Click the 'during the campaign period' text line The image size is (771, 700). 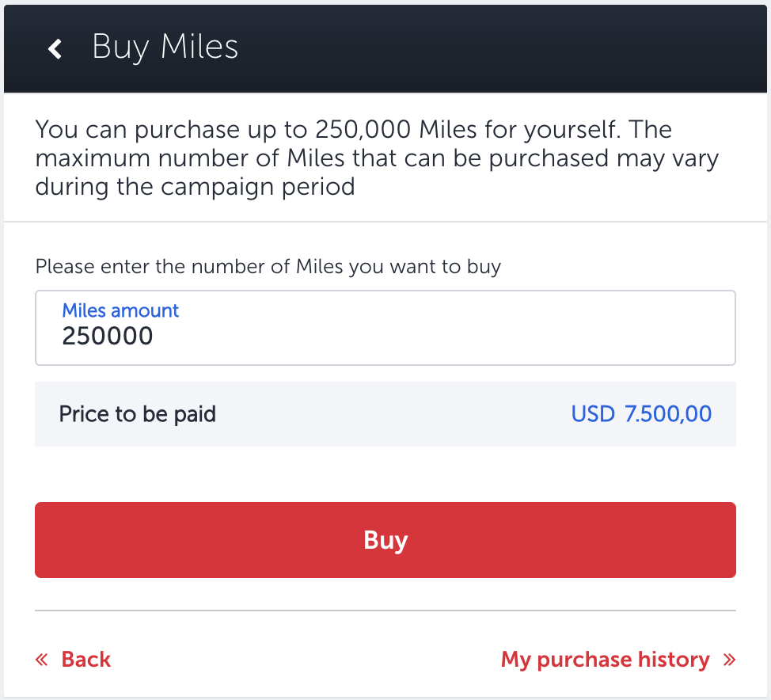(195, 187)
